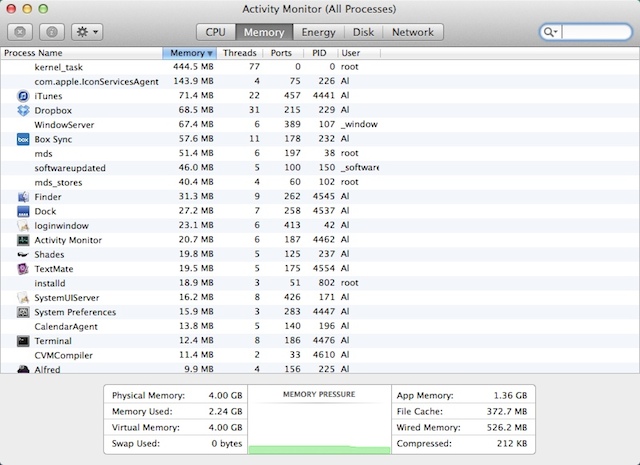Select the iTunes process icon

23,96
